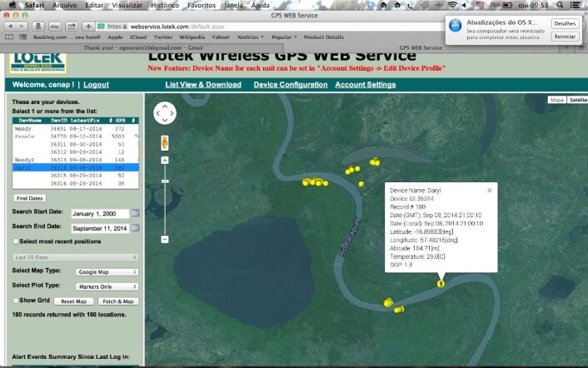Select the highlighted Daryl device row
Image resolution: width=588 pixels, height=368 pixels.
point(76,168)
